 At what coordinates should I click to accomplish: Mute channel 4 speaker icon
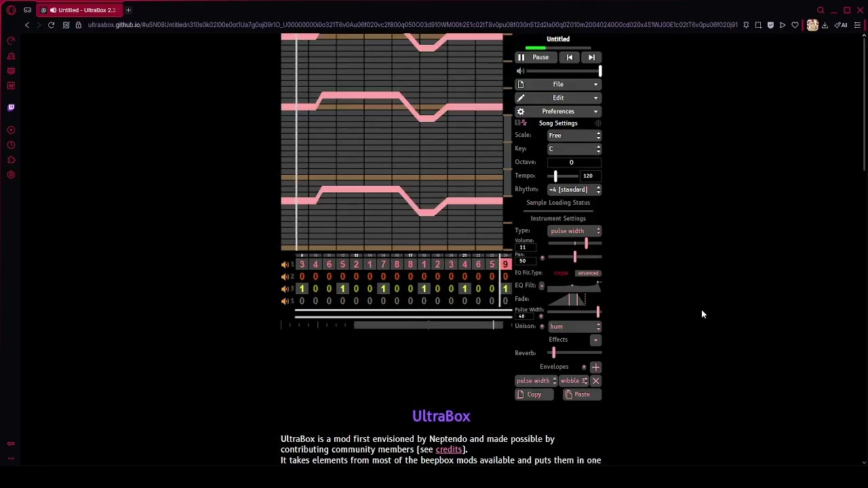coord(285,301)
